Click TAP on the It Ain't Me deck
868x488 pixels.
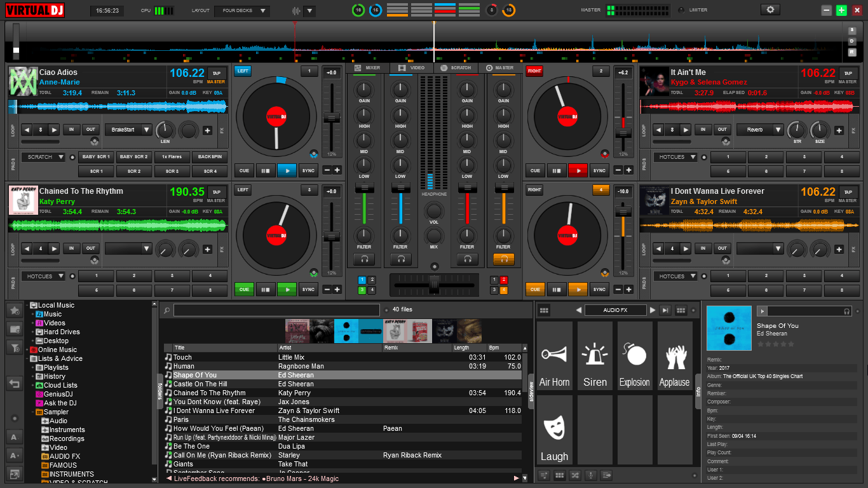848,73
